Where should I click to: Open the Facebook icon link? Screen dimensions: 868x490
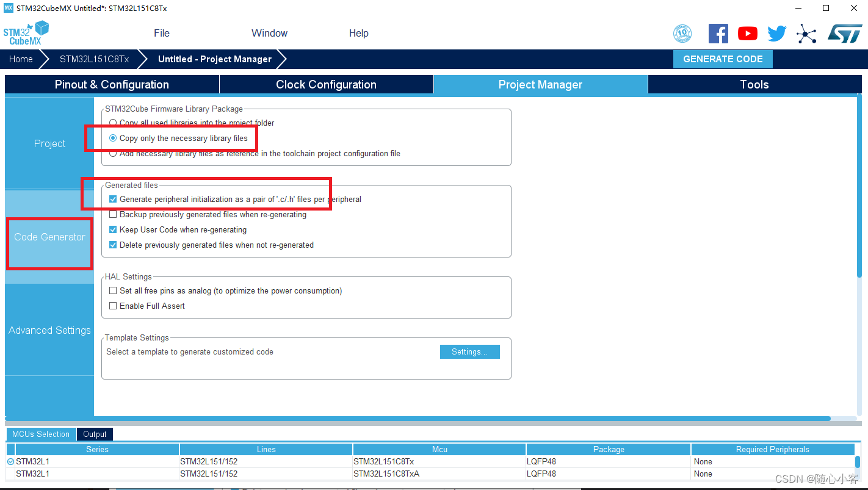(718, 34)
